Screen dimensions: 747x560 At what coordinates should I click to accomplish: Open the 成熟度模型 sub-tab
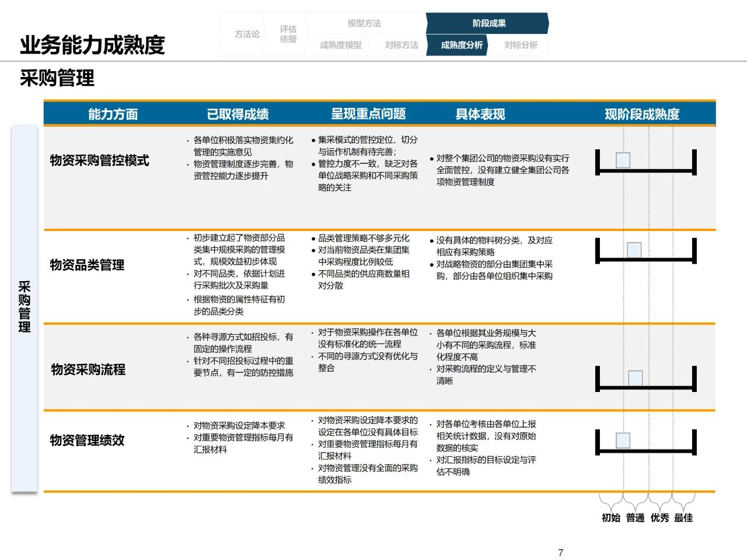(x=340, y=45)
